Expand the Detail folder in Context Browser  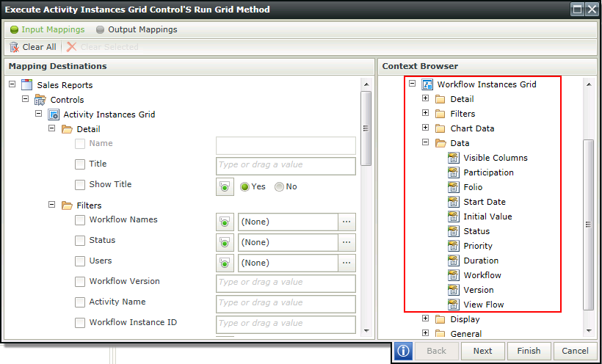(x=425, y=98)
